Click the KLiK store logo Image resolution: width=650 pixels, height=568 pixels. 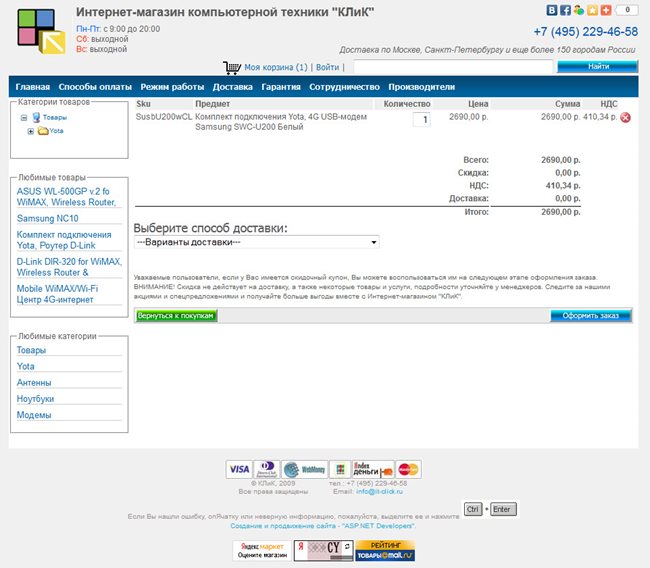[x=41, y=32]
